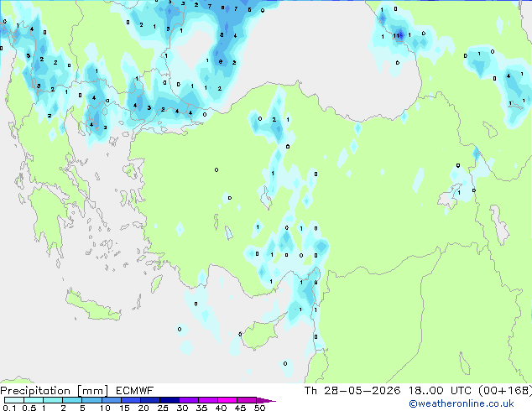Screen dimensions: 532x411
Task: Click the '(00+168)' forecast hour text
Action: 505,391
